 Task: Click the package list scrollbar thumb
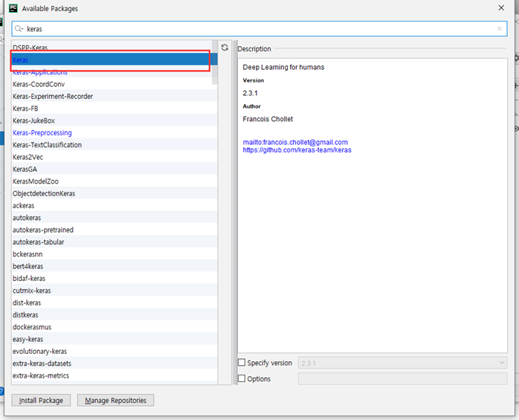pyautogui.click(x=215, y=62)
